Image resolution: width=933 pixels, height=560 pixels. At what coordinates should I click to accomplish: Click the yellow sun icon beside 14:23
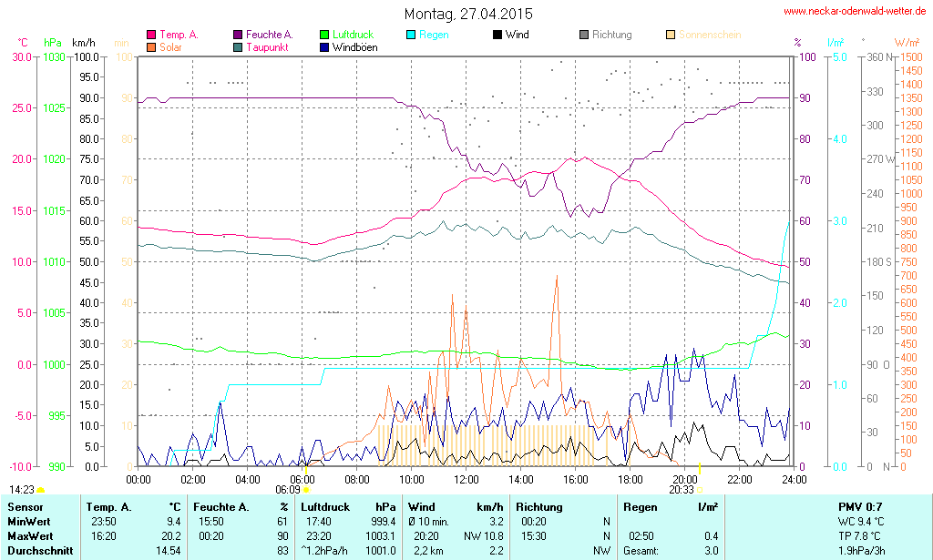point(41,490)
